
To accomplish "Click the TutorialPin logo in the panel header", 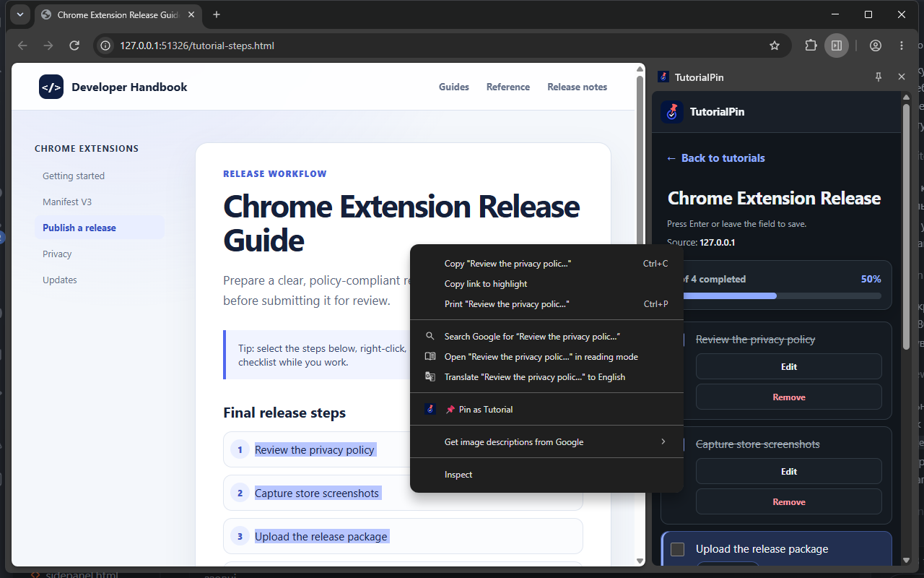I will 672,112.
